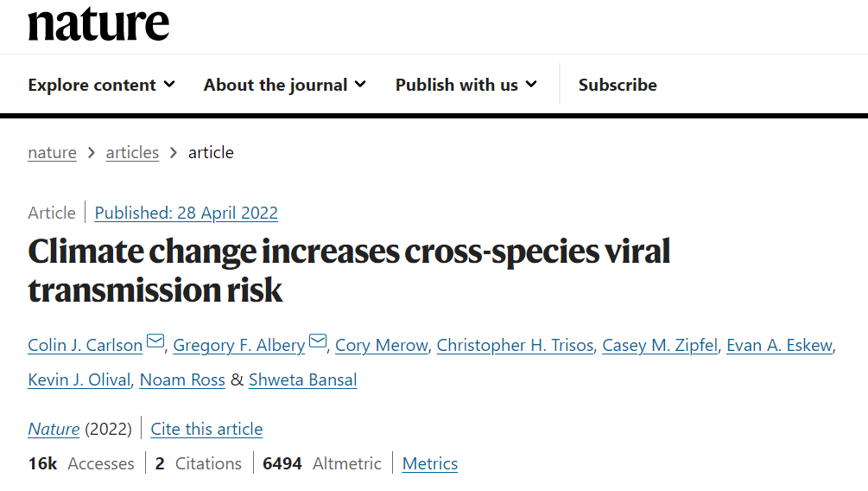Navigate to articles breadcrumb
Screen dimensions: 868x491
(132, 152)
